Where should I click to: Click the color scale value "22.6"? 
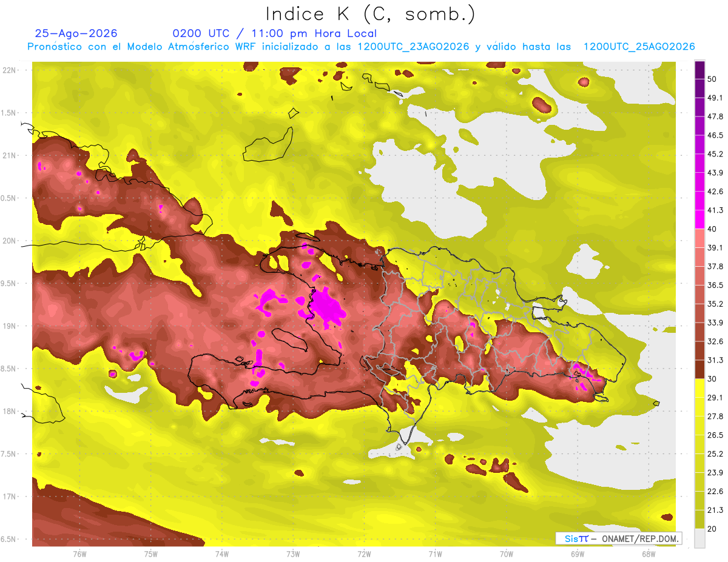click(715, 491)
